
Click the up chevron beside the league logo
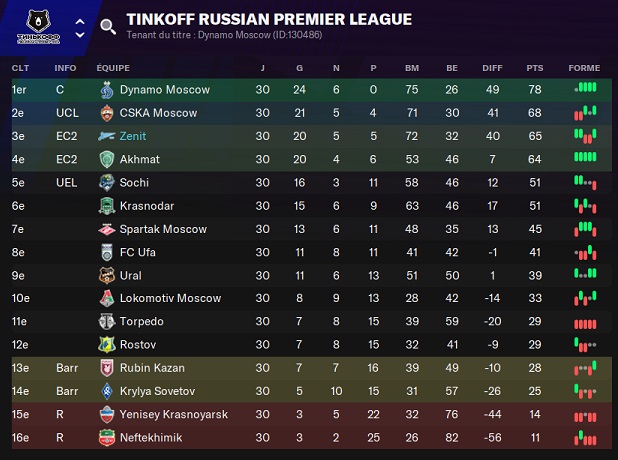point(79,17)
